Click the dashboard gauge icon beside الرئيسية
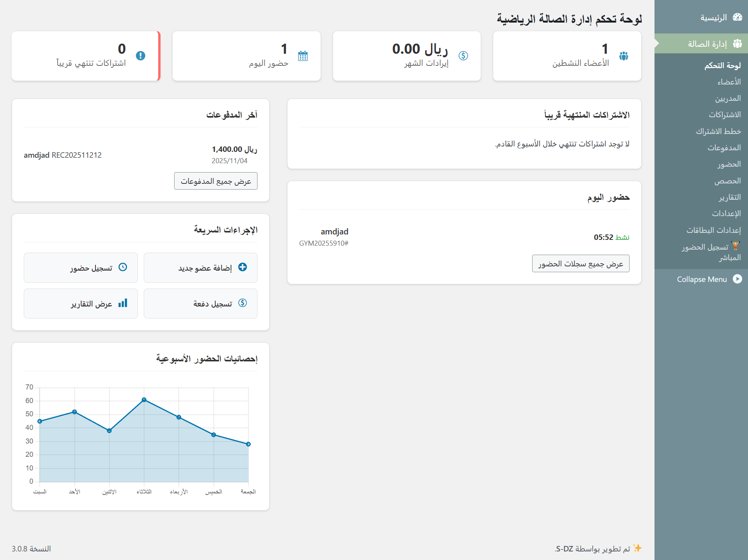The height and width of the screenshot is (560, 748). [737, 17]
